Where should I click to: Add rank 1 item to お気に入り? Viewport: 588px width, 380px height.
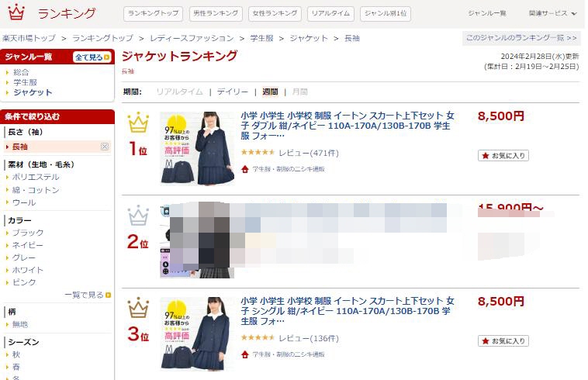tap(503, 156)
